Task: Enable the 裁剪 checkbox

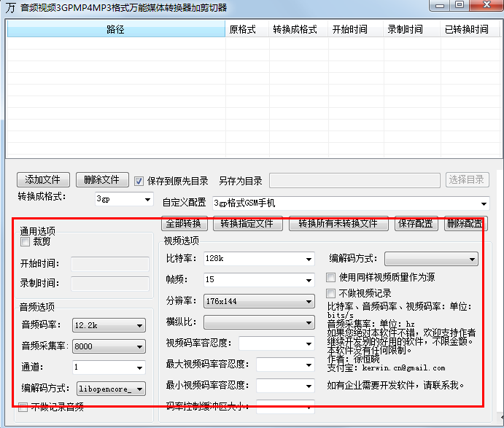Action: click(25, 241)
